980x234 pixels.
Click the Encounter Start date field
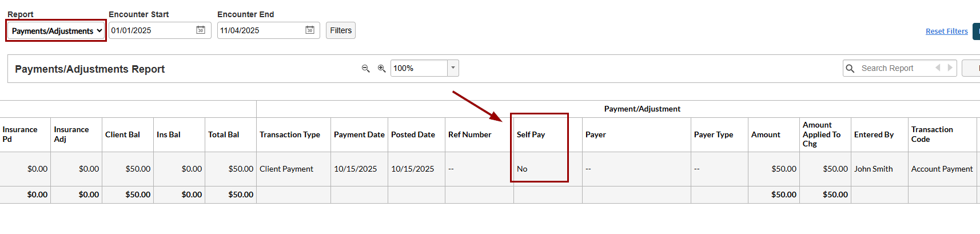pos(152,30)
